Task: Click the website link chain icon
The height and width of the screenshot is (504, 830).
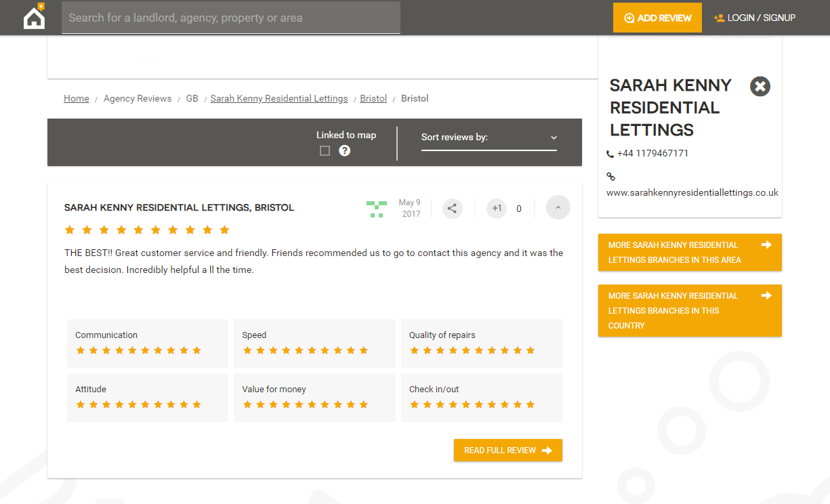Action: (610, 176)
